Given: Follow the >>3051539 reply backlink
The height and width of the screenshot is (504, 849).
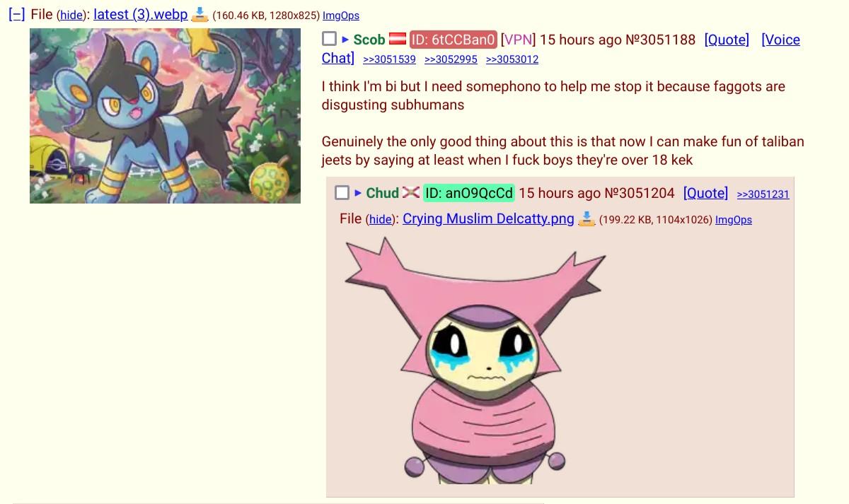Looking at the screenshot, I should [389, 59].
